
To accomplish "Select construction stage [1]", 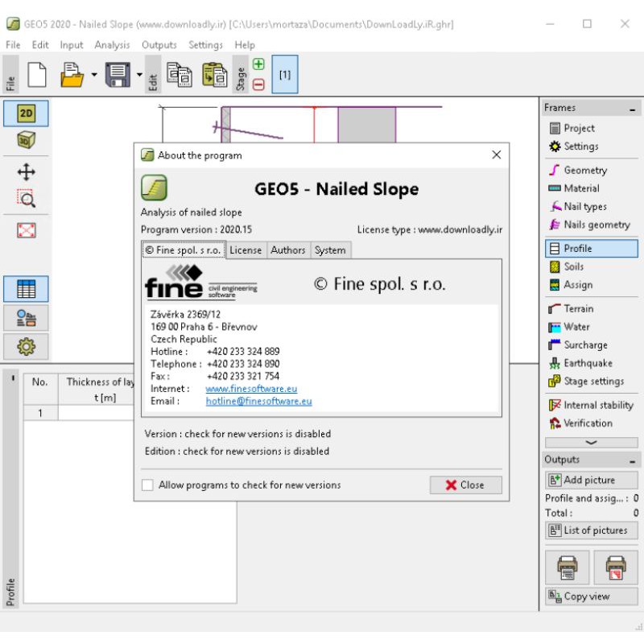I will tap(285, 74).
